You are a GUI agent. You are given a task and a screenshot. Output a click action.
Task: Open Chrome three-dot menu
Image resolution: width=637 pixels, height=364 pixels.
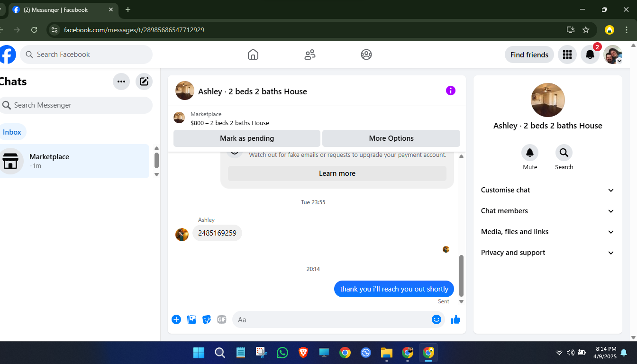[x=627, y=30]
